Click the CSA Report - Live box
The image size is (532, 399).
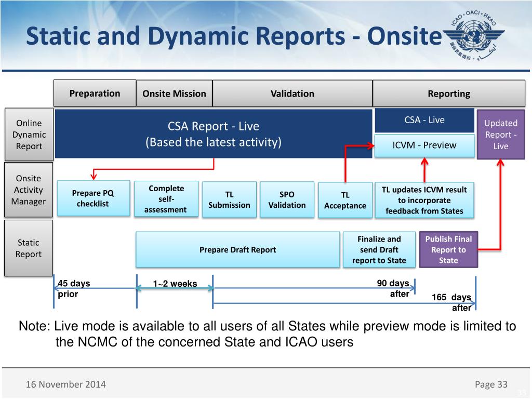pyautogui.click(x=214, y=134)
